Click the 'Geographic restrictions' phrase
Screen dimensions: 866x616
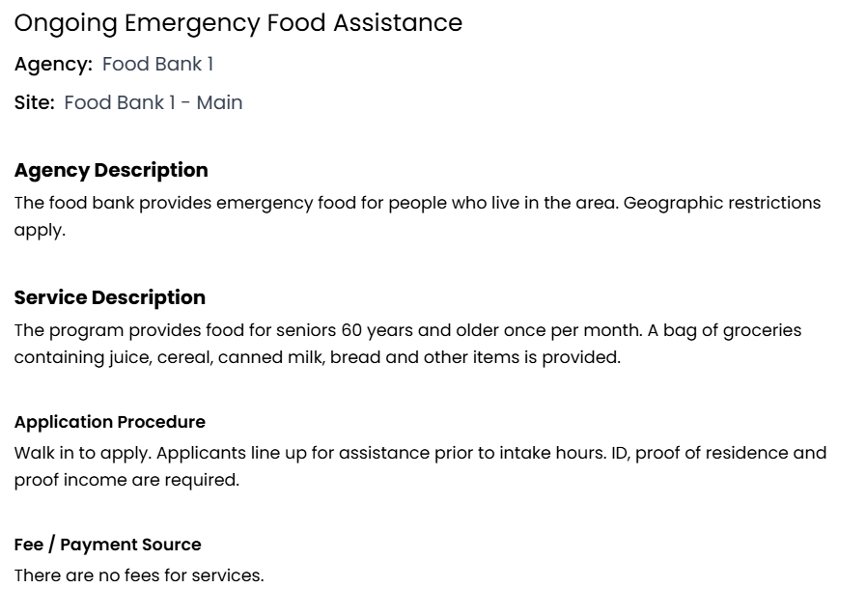pos(722,203)
